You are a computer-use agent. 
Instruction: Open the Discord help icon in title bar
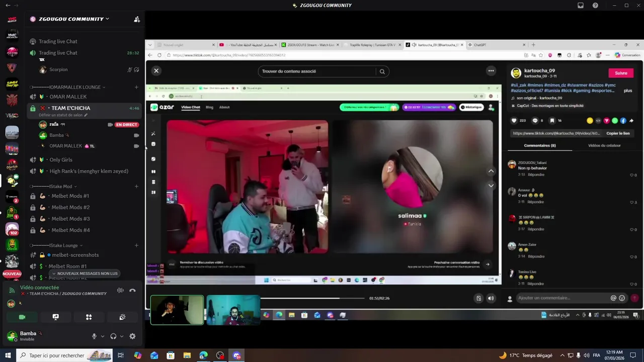596,6
